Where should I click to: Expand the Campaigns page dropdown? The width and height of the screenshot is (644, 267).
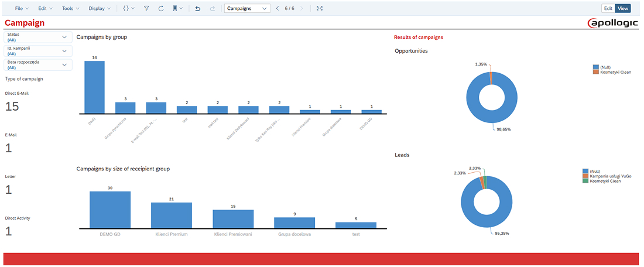point(247,9)
